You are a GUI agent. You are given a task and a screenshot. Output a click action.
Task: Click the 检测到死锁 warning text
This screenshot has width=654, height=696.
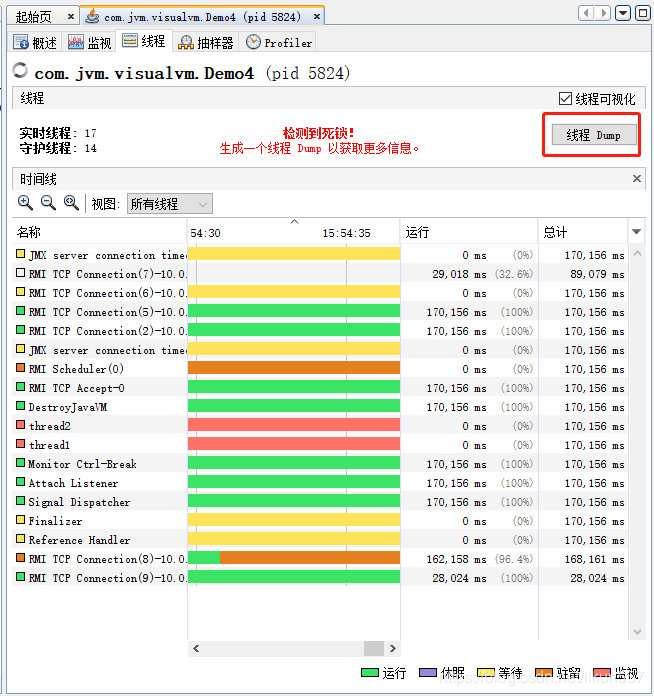point(319,133)
